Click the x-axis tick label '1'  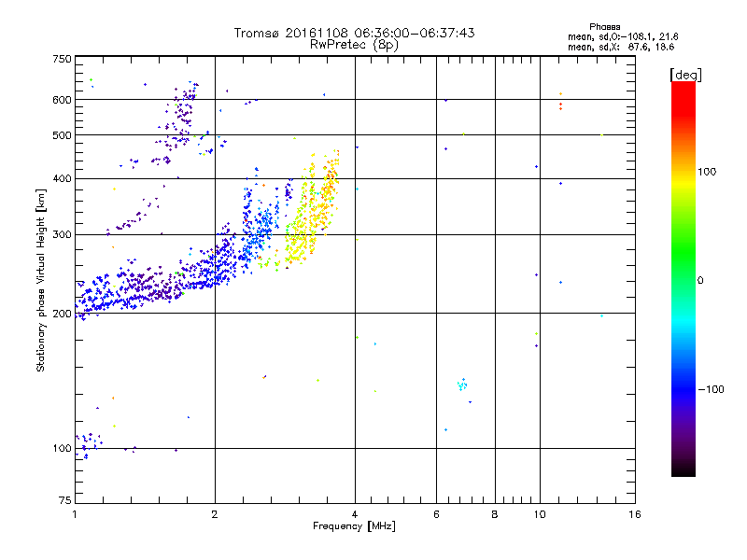(x=75, y=514)
